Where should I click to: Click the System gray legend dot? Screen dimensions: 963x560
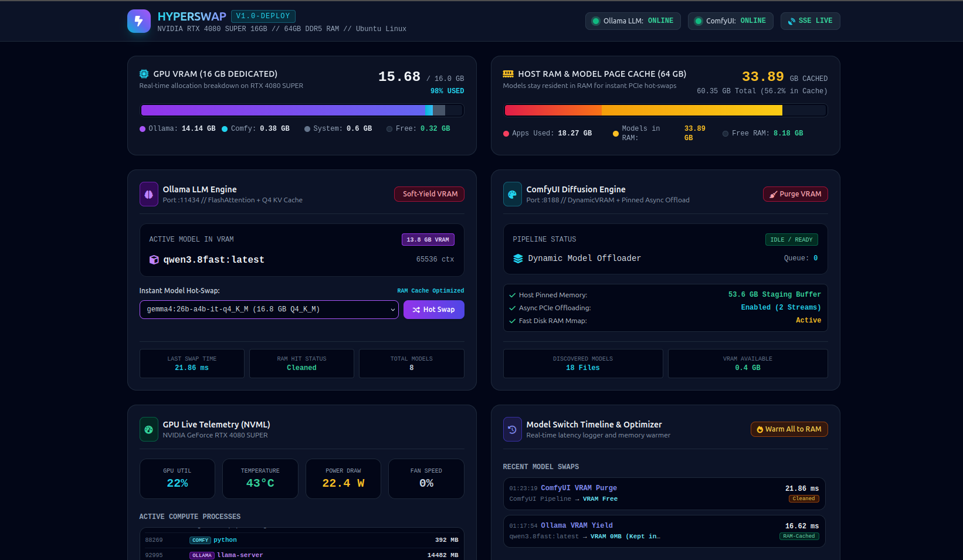[x=307, y=129]
